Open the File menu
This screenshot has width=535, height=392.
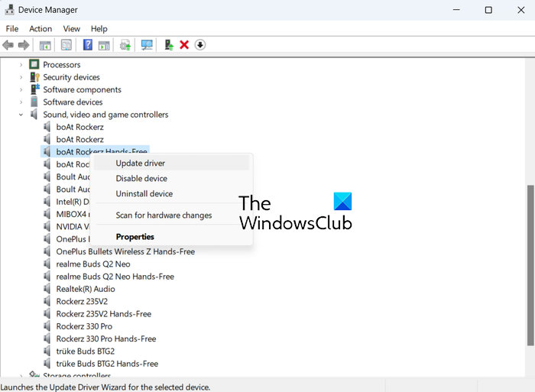(x=12, y=29)
